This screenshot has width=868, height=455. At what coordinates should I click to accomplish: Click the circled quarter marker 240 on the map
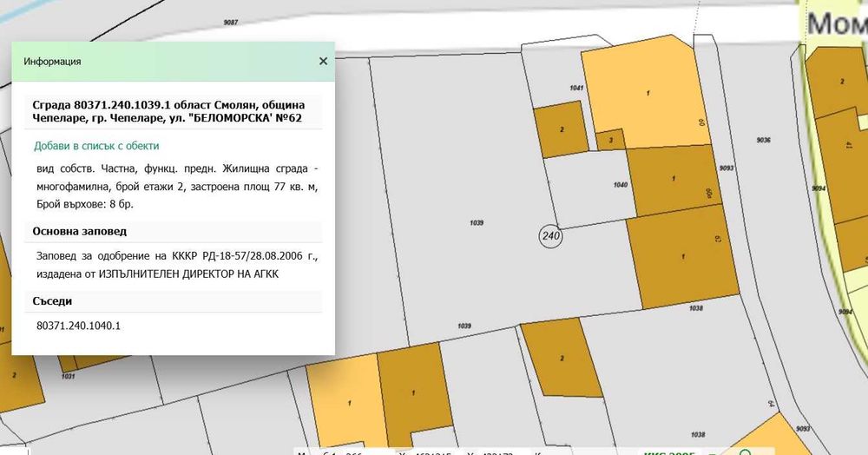551,236
